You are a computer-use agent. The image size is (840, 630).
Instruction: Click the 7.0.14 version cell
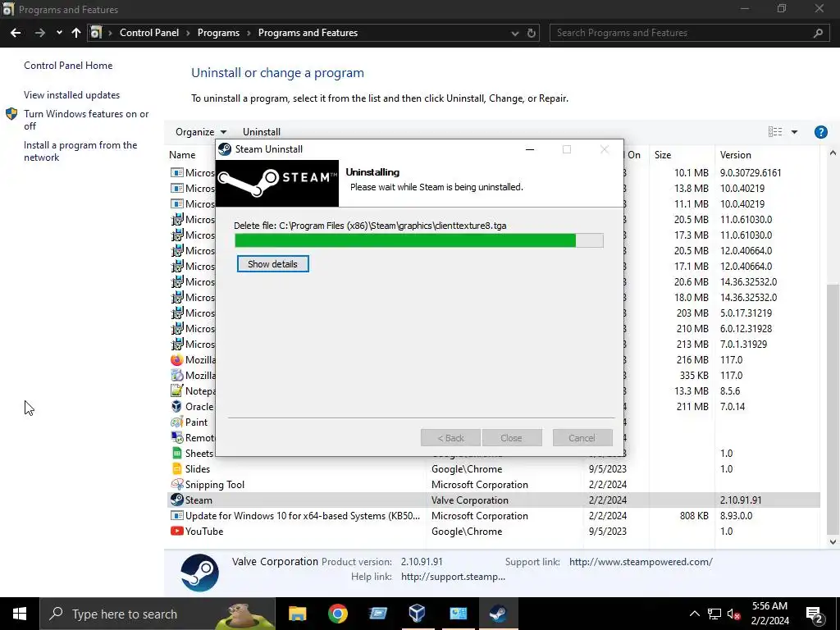(x=733, y=407)
